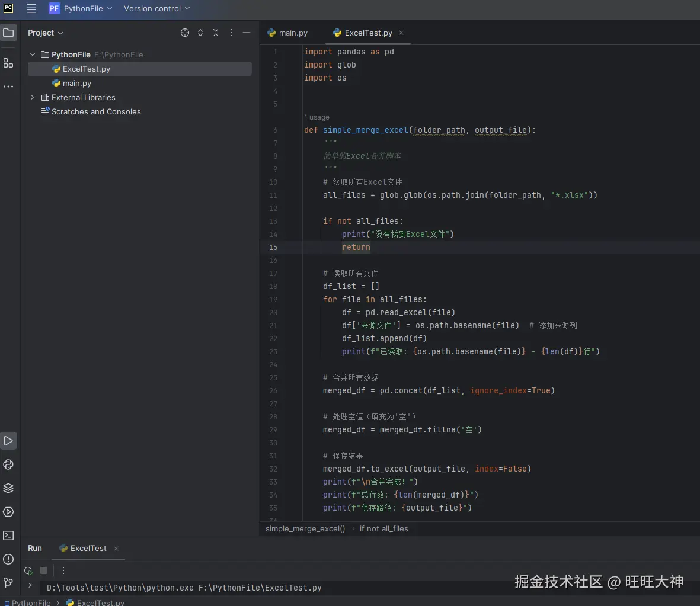Click simple_merge_excel() in the breadcrumb bar
The width and height of the screenshot is (700, 606).
point(305,528)
